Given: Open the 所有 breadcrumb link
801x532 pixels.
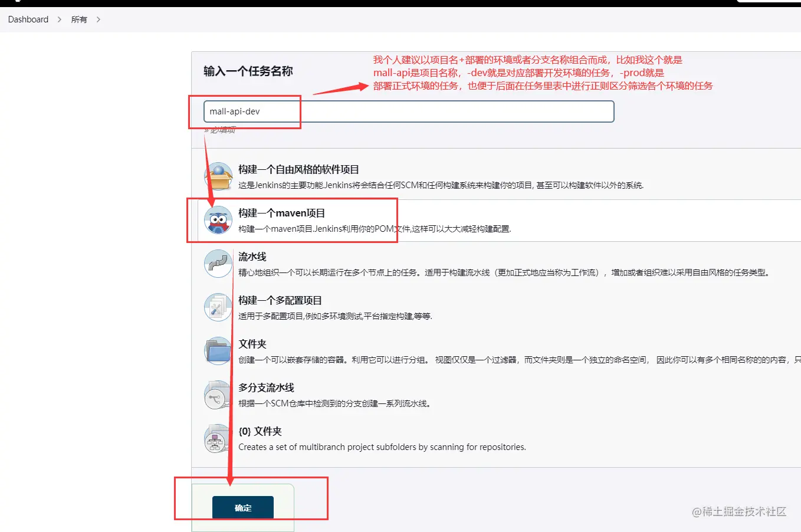Looking at the screenshot, I should pyautogui.click(x=79, y=19).
